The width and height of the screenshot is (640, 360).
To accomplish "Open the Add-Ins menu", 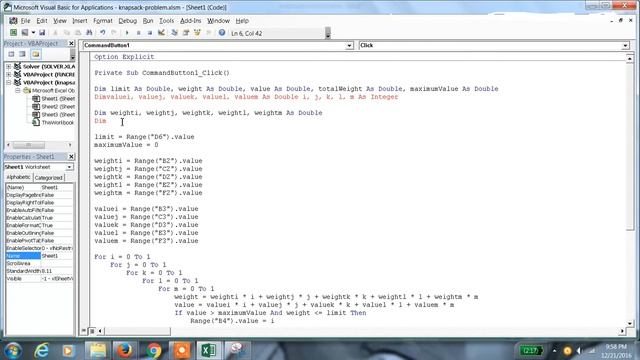I will point(190,21).
